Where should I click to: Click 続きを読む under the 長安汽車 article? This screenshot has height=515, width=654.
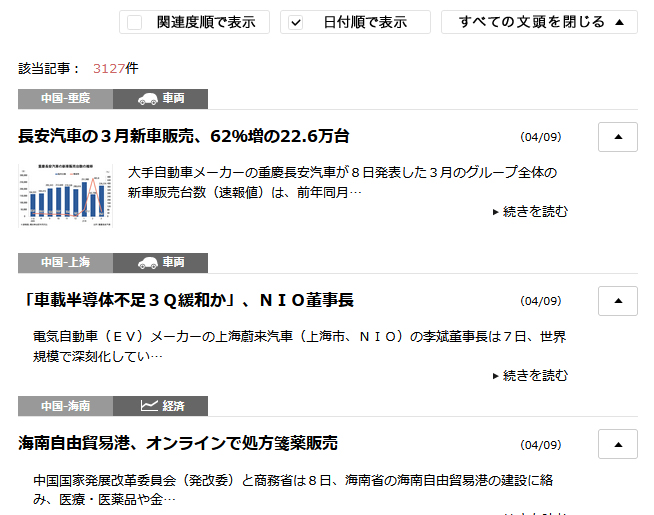point(530,212)
